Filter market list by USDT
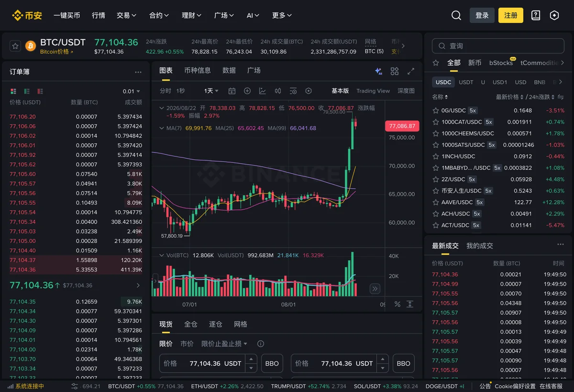The image size is (574, 392). [x=466, y=82]
